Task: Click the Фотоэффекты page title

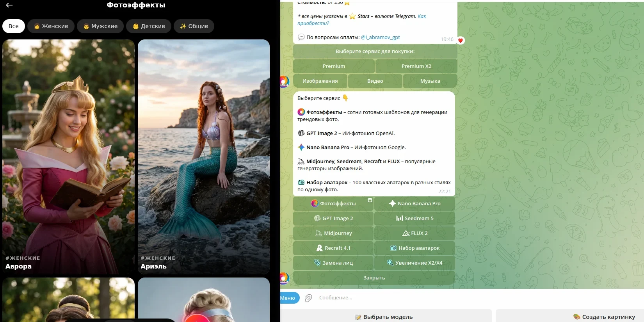Action: click(136, 5)
